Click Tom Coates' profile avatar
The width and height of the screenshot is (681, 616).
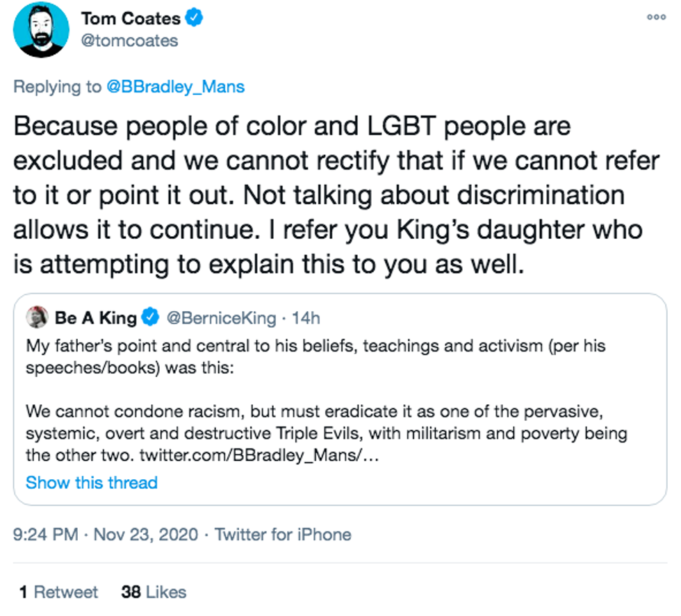tap(41, 30)
